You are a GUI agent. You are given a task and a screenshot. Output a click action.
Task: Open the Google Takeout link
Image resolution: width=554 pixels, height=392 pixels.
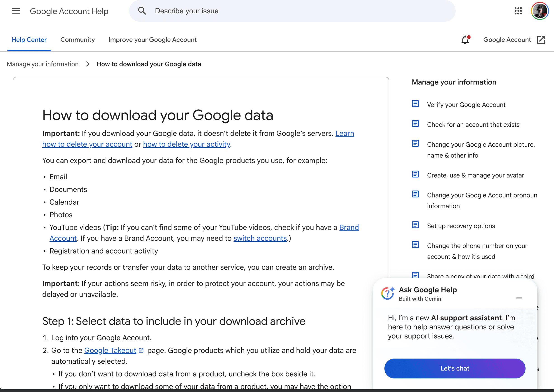tap(110, 350)
